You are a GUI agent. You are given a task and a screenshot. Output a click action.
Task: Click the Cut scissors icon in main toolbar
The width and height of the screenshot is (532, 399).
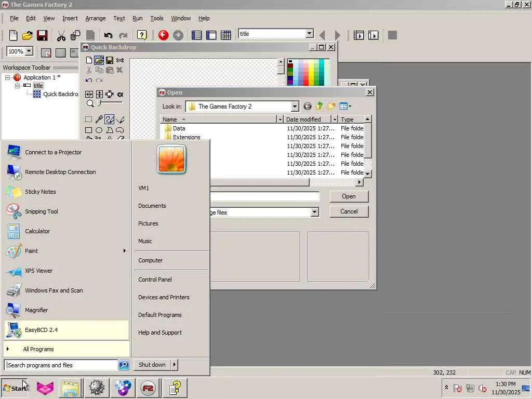coord(61,35)
